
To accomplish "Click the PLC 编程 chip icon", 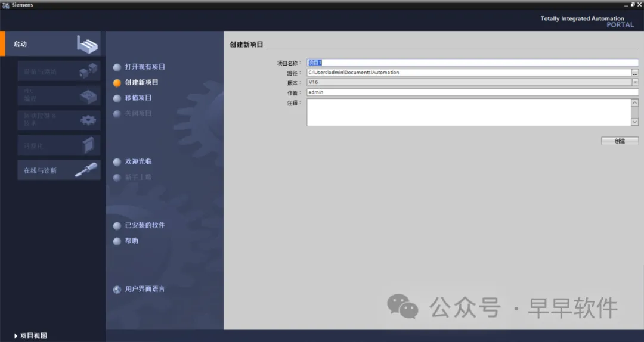I will [88, 96].
